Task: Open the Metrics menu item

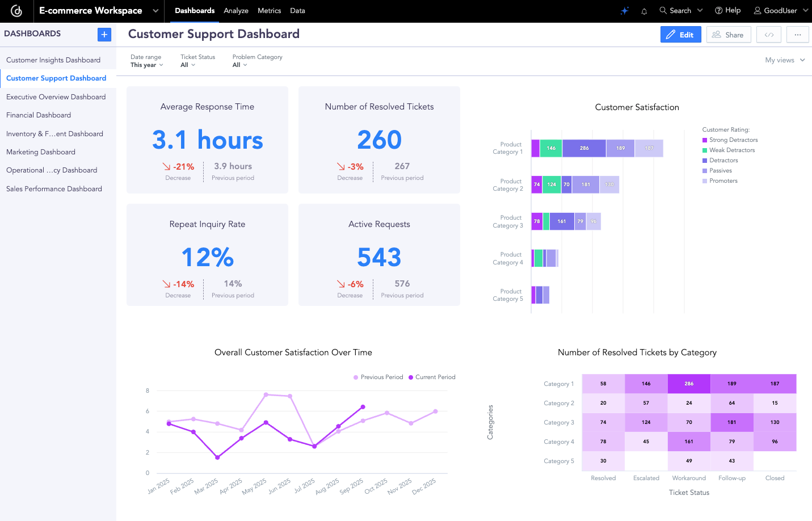Action: click(x=269, y=11)
